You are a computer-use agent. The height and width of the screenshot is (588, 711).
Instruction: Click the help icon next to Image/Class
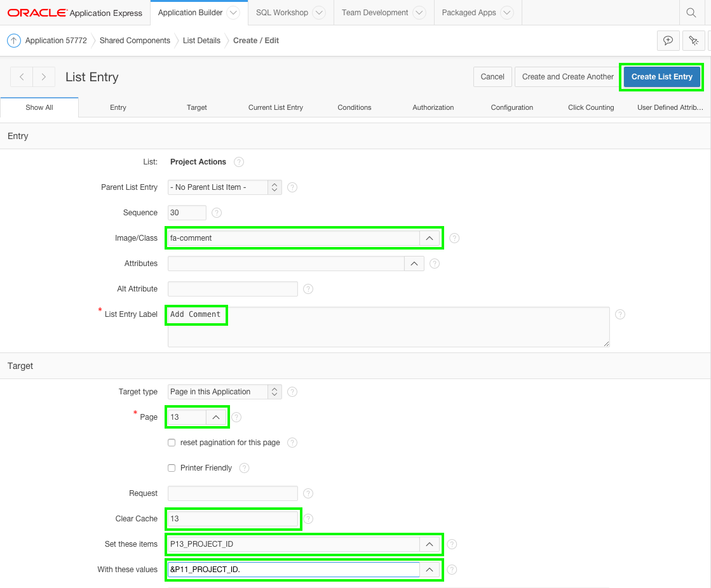pyautogui.click(x=454, y=237)
